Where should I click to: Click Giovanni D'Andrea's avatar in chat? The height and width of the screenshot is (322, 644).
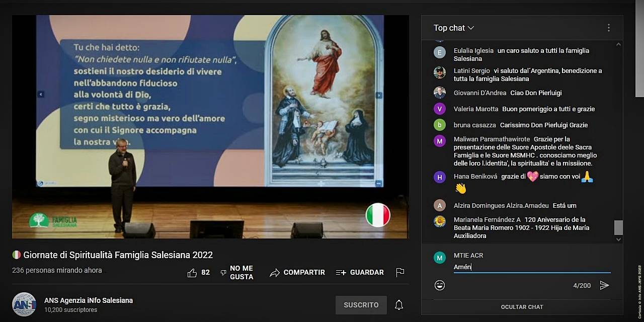coord(440,93)
